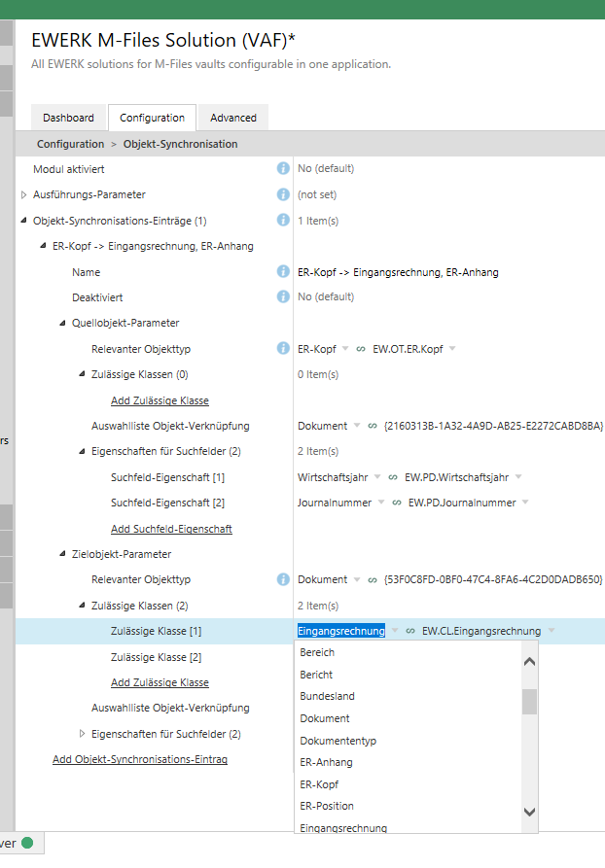Click Add Zulässige Klasse under Quellobjekt
Viewport: 605px width, 868px height.
pyautogui.click(x=160, y=400)
